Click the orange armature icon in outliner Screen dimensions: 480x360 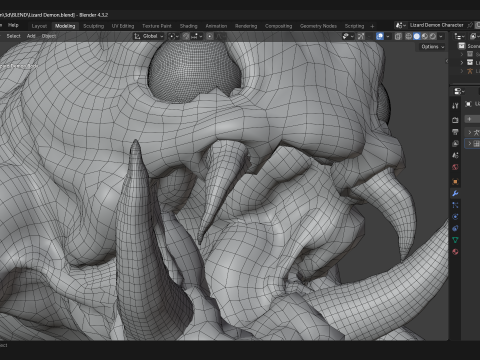[470, 71]
